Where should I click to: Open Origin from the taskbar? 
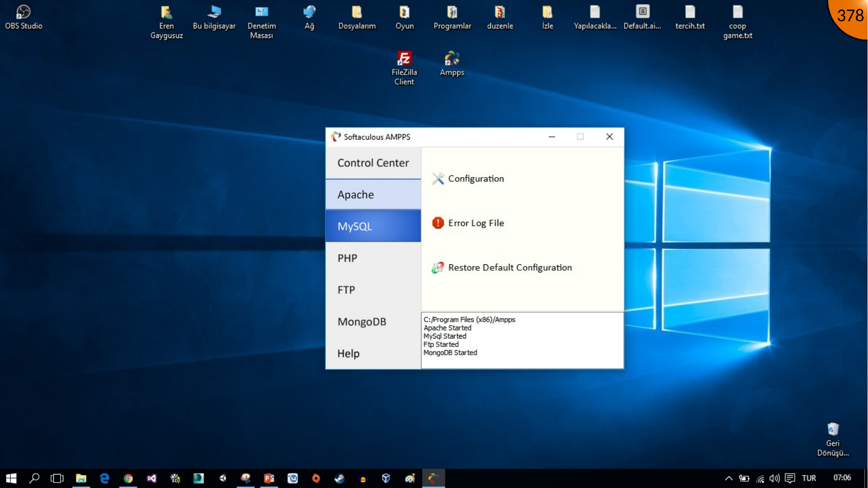click(x=316, y=478)
